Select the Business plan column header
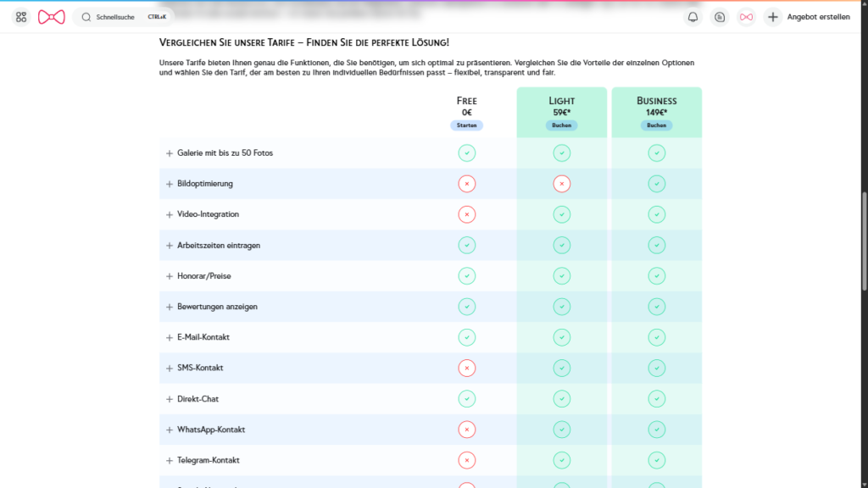This screenshot has height=488, width=868. coord(656,101)
